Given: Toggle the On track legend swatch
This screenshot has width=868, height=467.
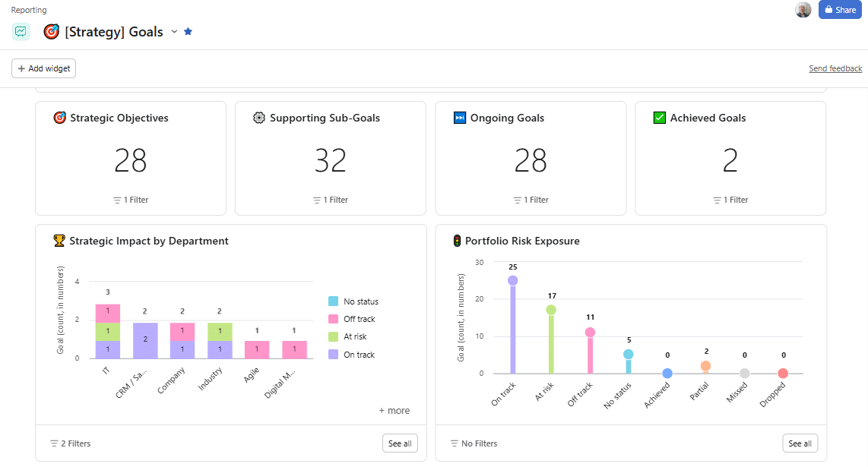Looking at the screenshot, I should click(333, 354).
